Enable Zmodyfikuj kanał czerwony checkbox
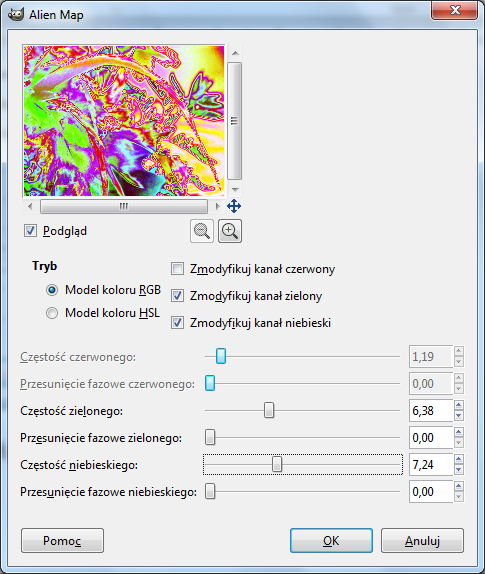The height and width of the screenshot is (574, 485). (178, 269)
